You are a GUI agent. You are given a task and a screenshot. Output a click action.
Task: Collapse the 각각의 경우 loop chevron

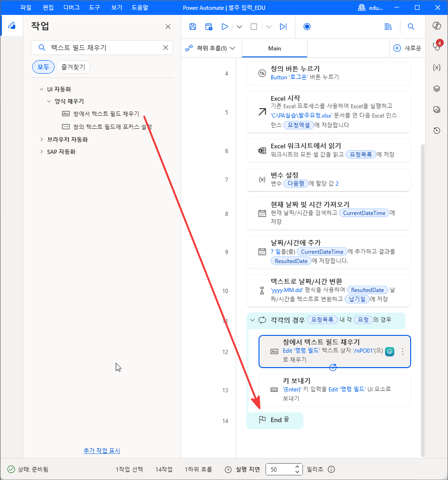[x=252, y=320]
